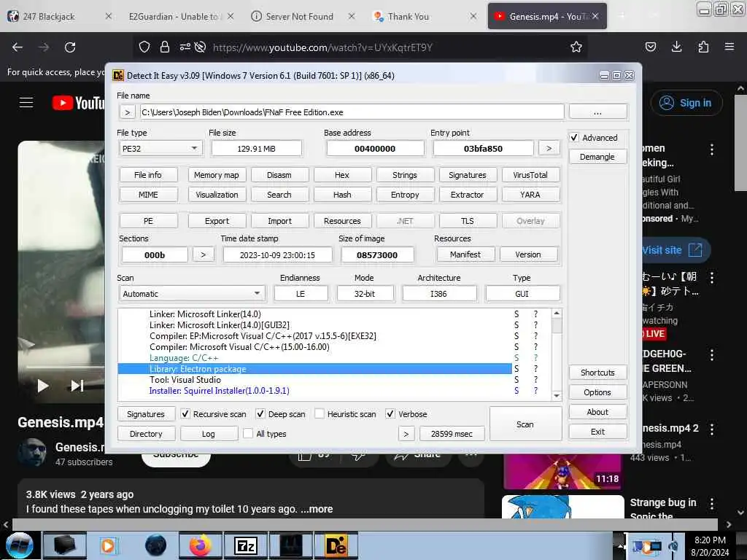Click the site padlock icon
Screen dimensions: 747x560
tap(165, 47)
